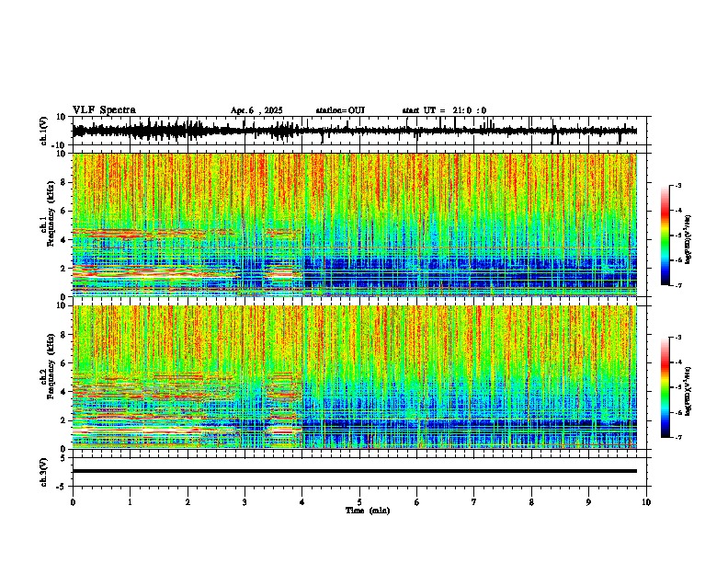Image resolution: width=728 pixels, height=563 pixels.
Task: Click time axis tick label "10"
Action: coord(646,502)
